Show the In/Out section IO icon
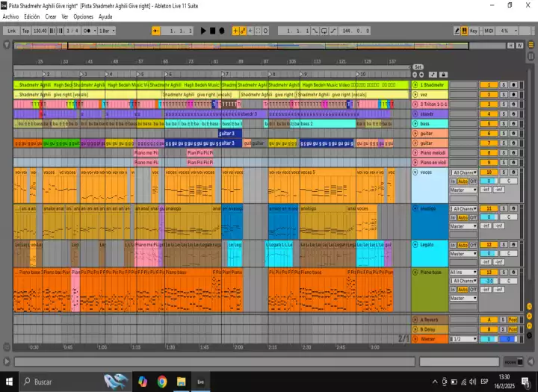The height and width of the screenshot is (392, 538). point(530,306)
